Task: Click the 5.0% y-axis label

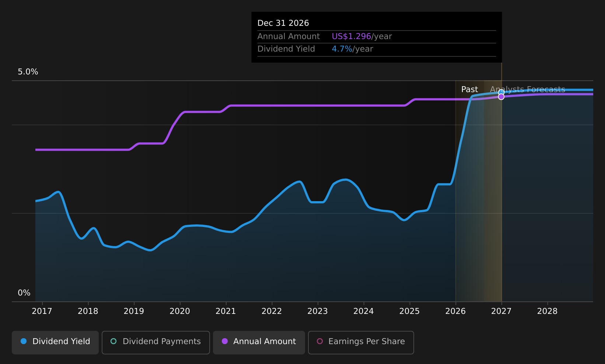Action: pyautogui.click(x=28, y=72)
